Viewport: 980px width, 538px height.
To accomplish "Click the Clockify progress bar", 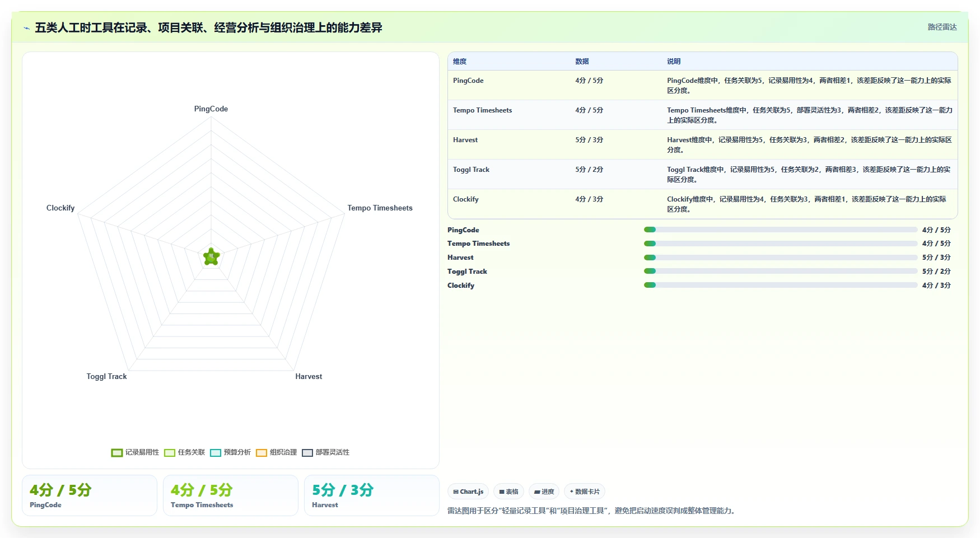I will [781, 285].
